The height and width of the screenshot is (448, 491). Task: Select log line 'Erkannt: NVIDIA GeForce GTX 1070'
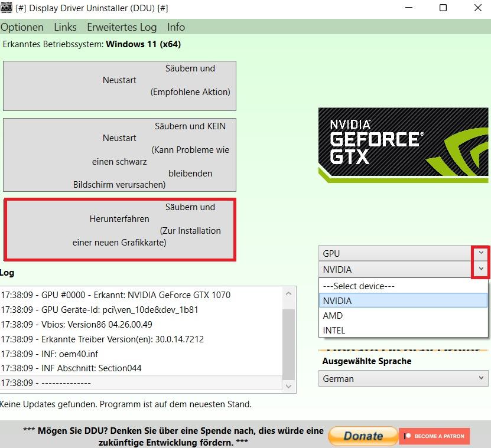click(x=142, y=295)
